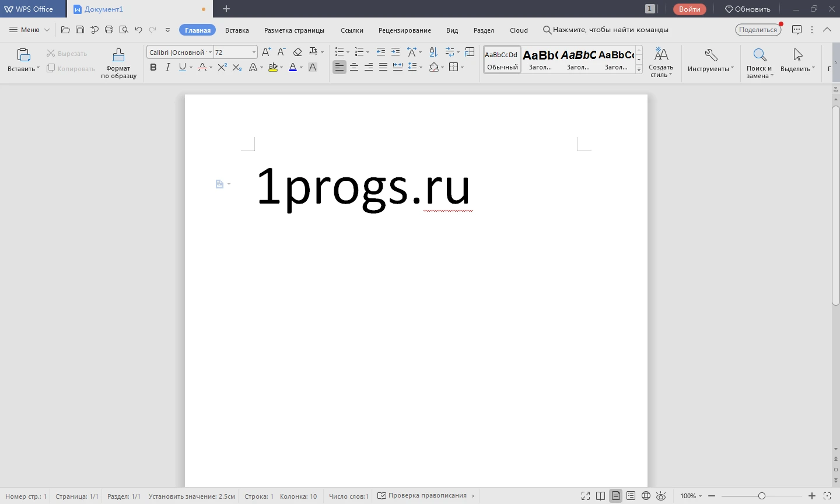The image size is (840, 504).
Task: Click the increase indent icon
Action: click(x=395, y=52)
